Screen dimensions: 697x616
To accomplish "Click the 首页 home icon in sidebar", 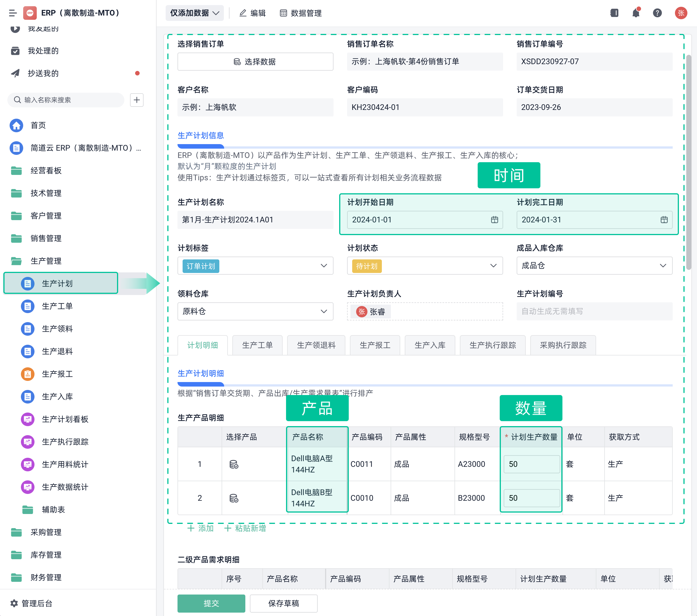I will [x=16, y=125].
